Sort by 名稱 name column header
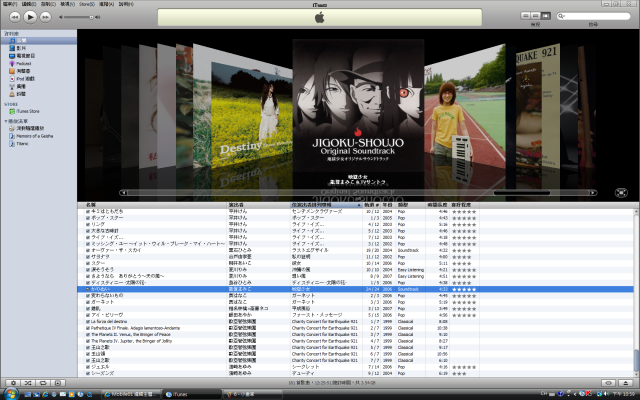This screenshot has width=640, height=400. pos(153,205)
